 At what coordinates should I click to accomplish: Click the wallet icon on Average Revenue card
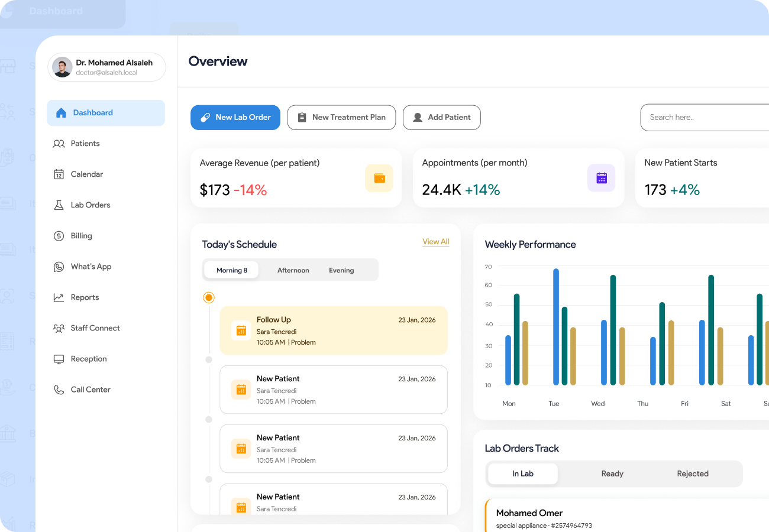[379, 178]
